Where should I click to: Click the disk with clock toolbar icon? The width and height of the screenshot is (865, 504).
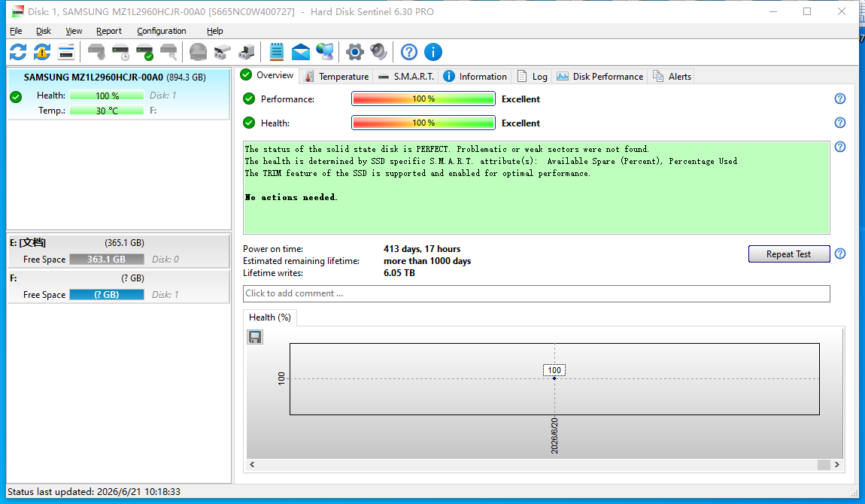(x=120, y=53)
